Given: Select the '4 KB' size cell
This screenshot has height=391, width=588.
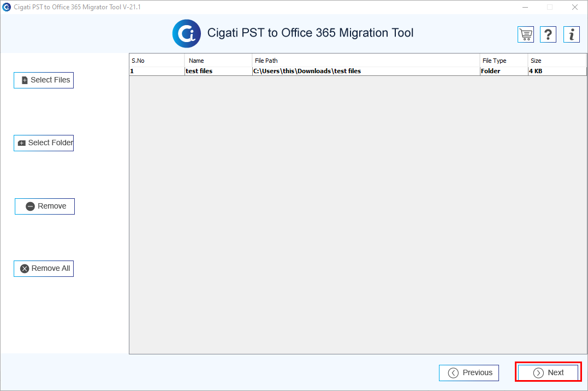Looking at the screenshot, I should tap(557, 72).
